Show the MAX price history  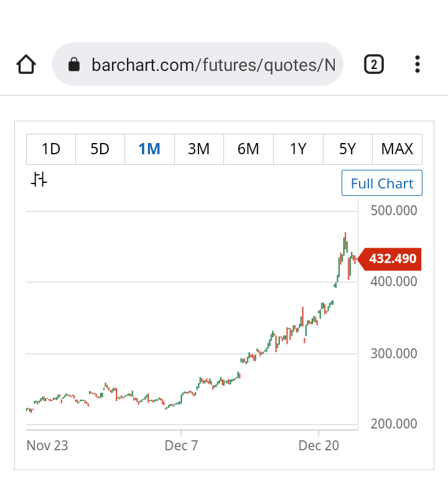click(397, 149)
